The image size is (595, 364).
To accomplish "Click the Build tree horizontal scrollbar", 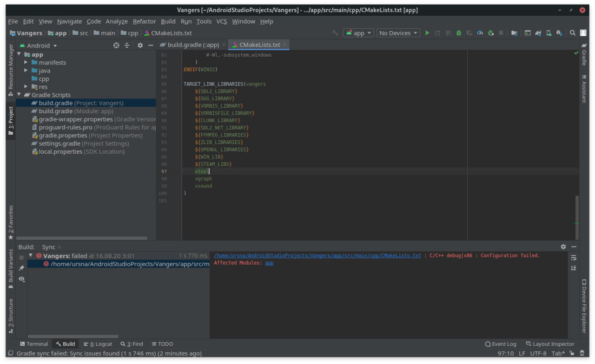I will (x=73, y=337).
